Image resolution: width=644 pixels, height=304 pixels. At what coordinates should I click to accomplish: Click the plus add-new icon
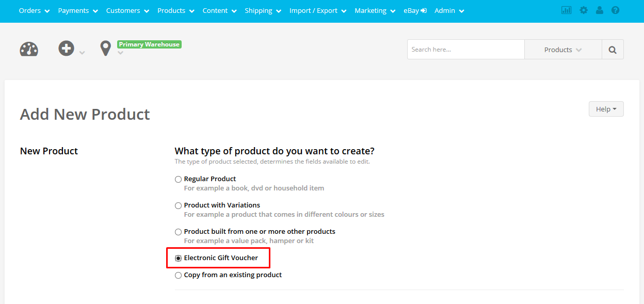click(66, 49)
